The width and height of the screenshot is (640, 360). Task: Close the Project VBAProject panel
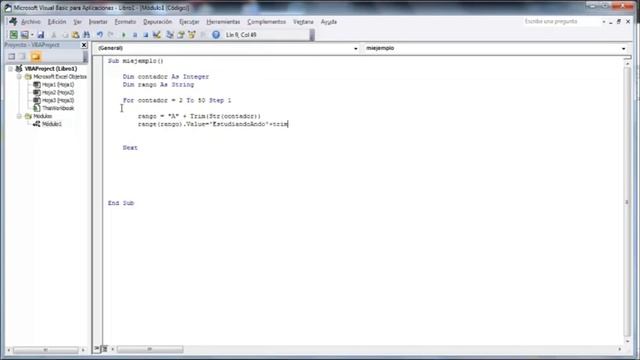[x=84, y=45]
